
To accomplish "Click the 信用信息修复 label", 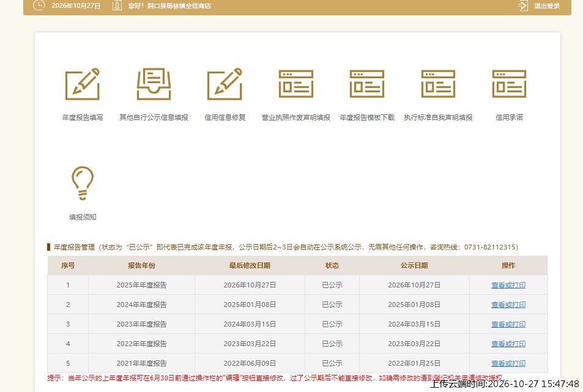I will 225,117.
